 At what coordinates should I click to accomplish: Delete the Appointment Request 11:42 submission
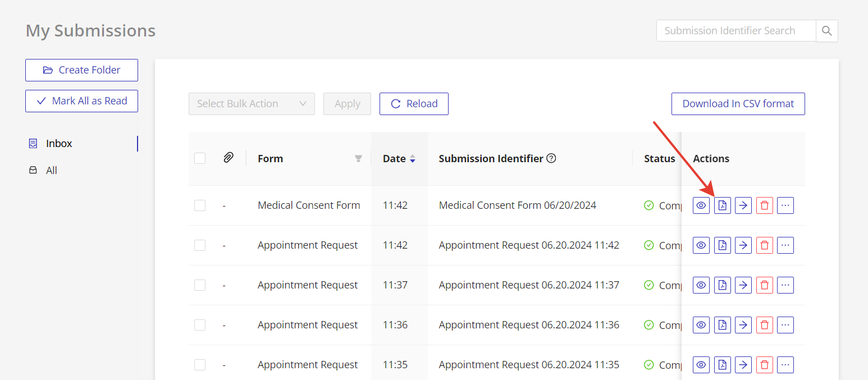coord(764,245)
